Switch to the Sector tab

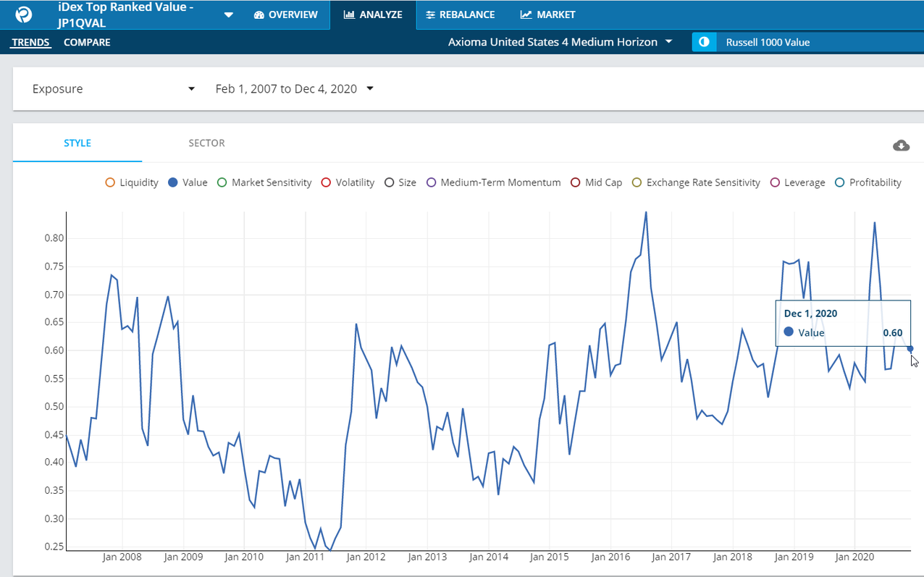tap(206, 143)
